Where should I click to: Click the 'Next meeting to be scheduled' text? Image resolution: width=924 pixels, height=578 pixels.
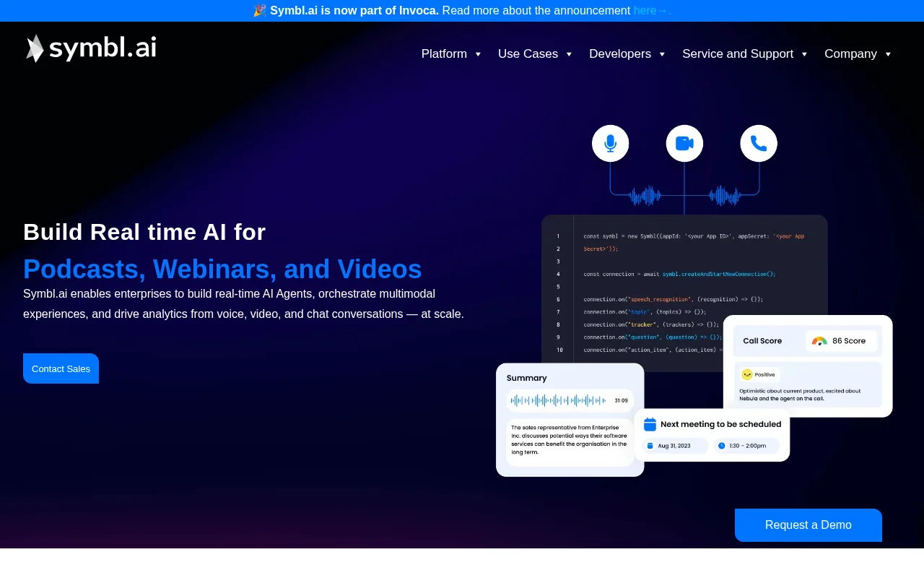tap(721, 424)
